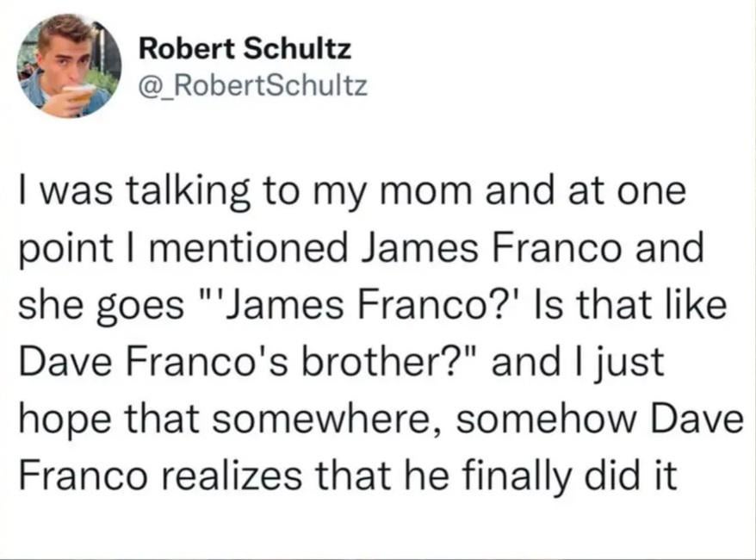Open the Robert Schultz display name
Image resolution: width=756 pixels, height=560 pixels.
tap(245, 51)
